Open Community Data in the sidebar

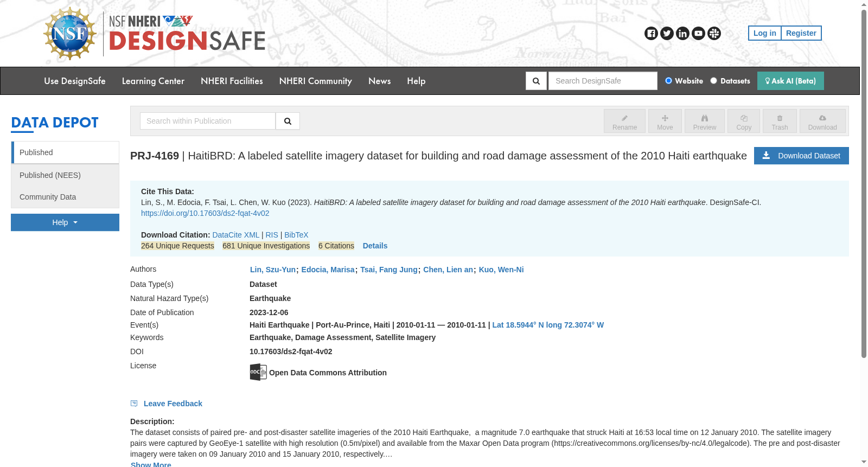(65, 197)
